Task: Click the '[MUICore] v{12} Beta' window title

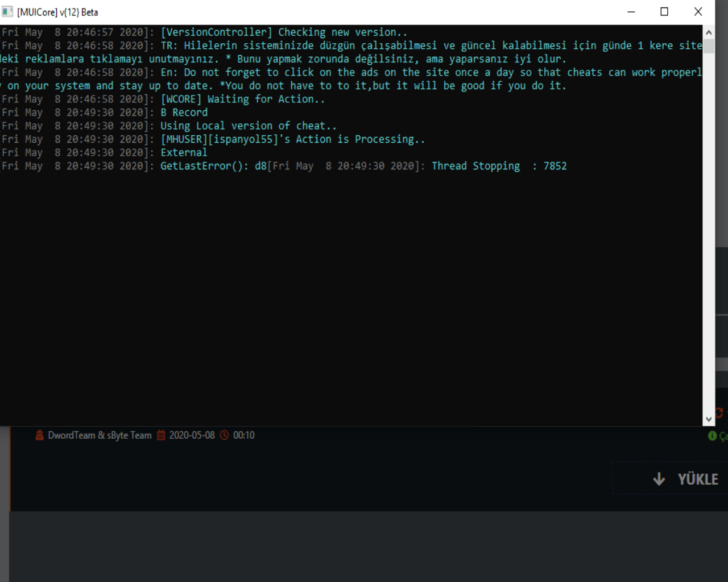Action: pyautogui.click(x=57, y=12)
